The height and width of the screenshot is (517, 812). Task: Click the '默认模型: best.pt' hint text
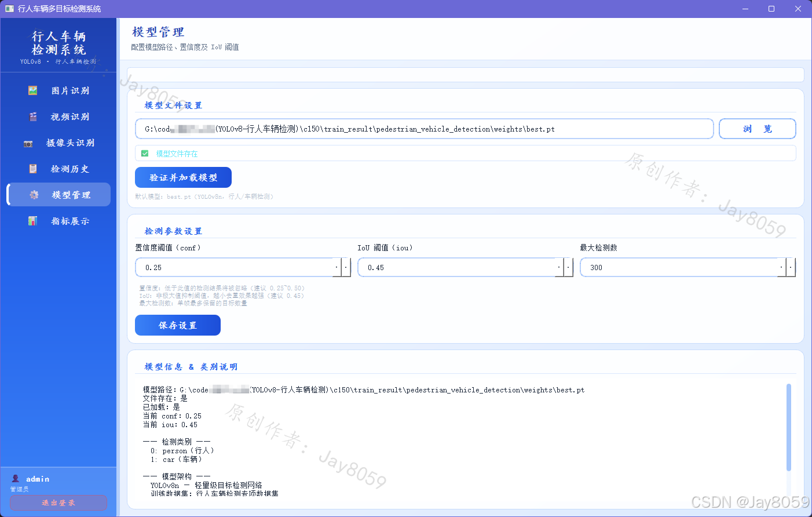pyautogui.click(x=204, y=196)
